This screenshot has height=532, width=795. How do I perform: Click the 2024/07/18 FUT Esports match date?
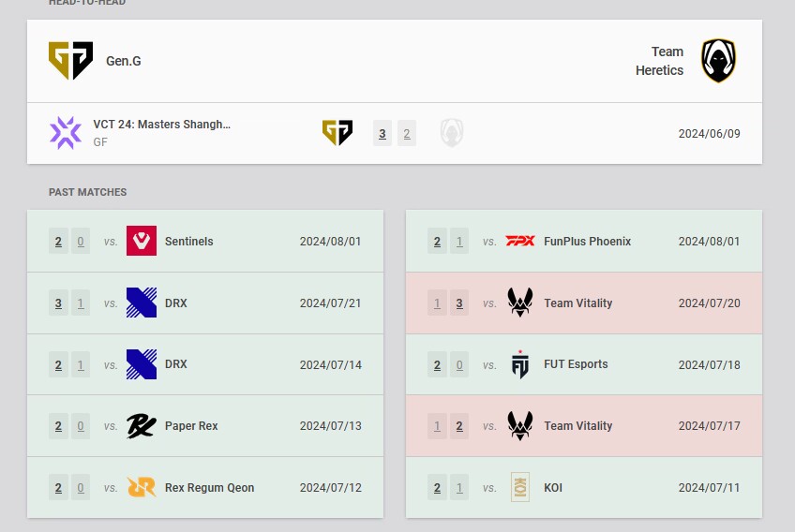[709, 364]
